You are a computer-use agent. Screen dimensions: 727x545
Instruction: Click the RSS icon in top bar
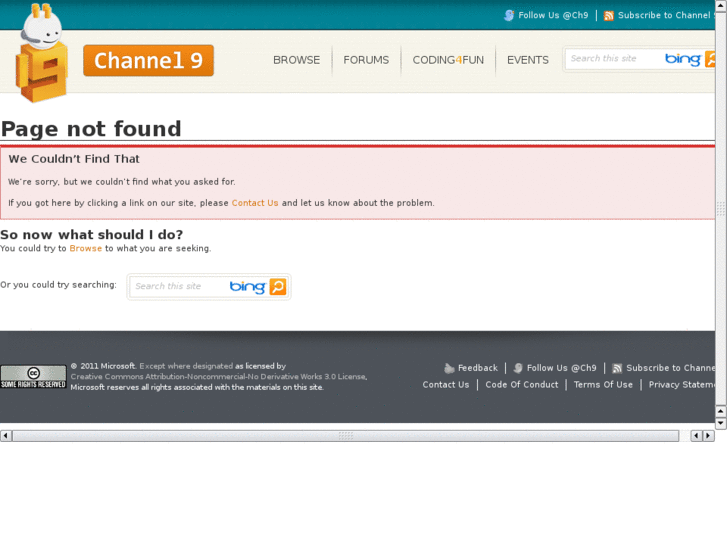tap(609, 16)
